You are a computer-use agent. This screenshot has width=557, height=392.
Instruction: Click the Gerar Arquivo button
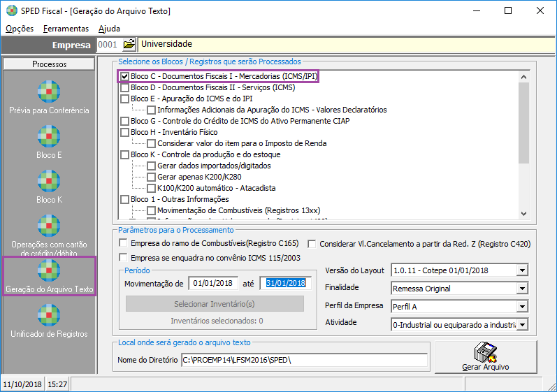point(486,357)
